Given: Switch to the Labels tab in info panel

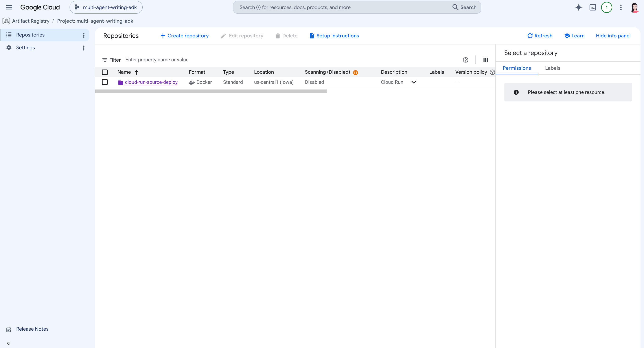Looking at the screenshot, I should pyautogui.click(x=552, y=68).
